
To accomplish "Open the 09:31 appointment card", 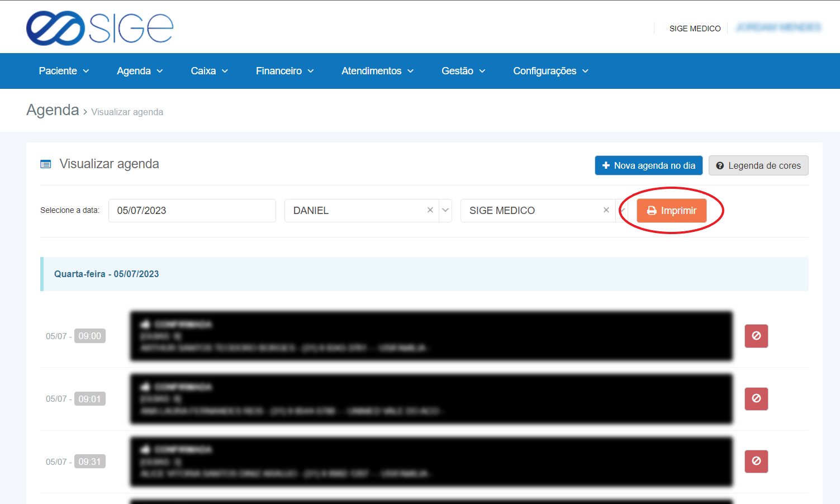I will pyautogui.click(x=431, y=462).
